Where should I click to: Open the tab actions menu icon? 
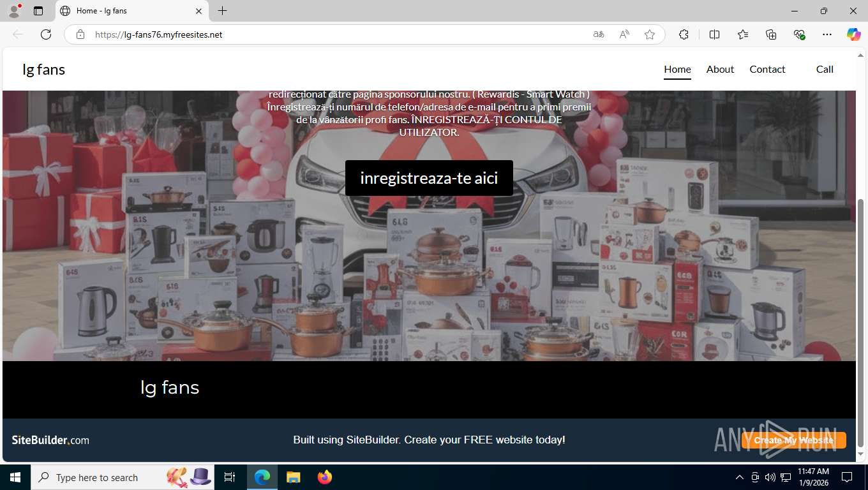pos(38,11)
